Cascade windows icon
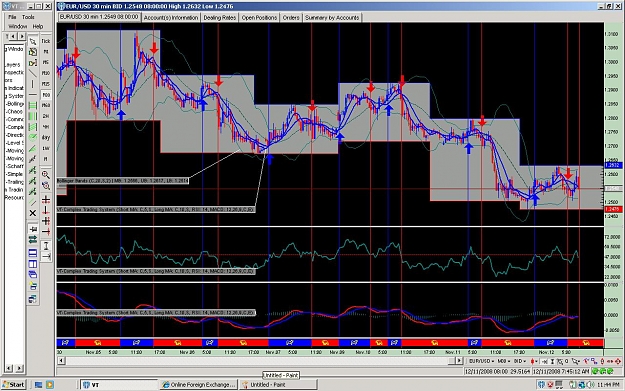The width and height of the screenshot is (625, 391). click(x=33, y=275)
